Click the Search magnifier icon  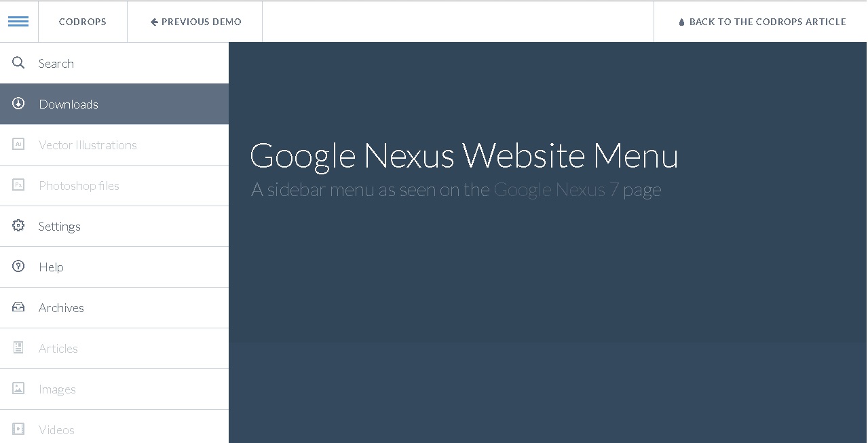click(18, 63)
